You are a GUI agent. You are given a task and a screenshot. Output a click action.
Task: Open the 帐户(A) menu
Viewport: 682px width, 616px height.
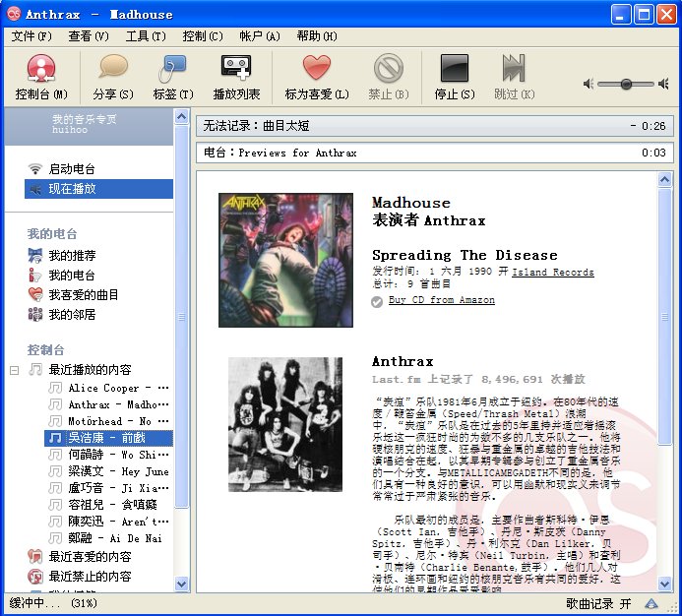click(x=260, y=36)
